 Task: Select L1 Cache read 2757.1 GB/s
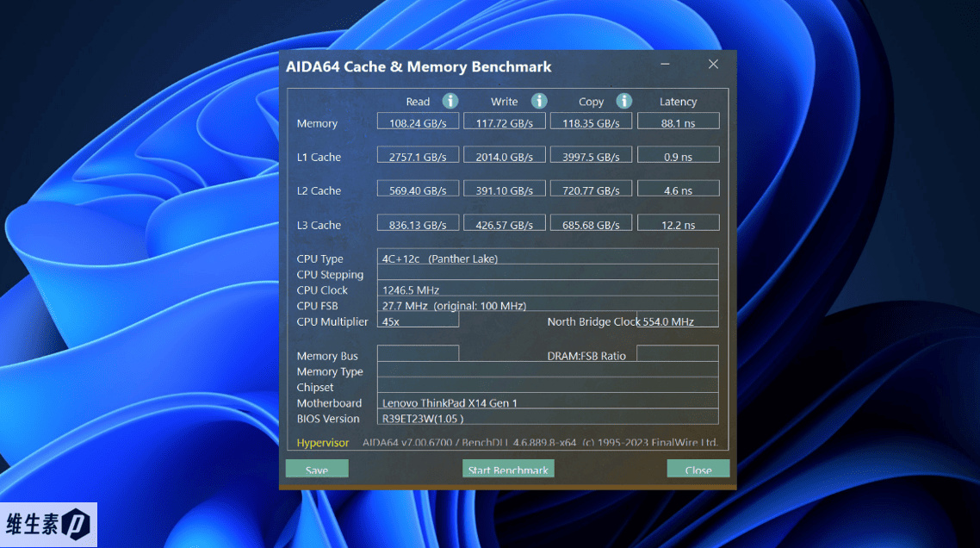419,155
